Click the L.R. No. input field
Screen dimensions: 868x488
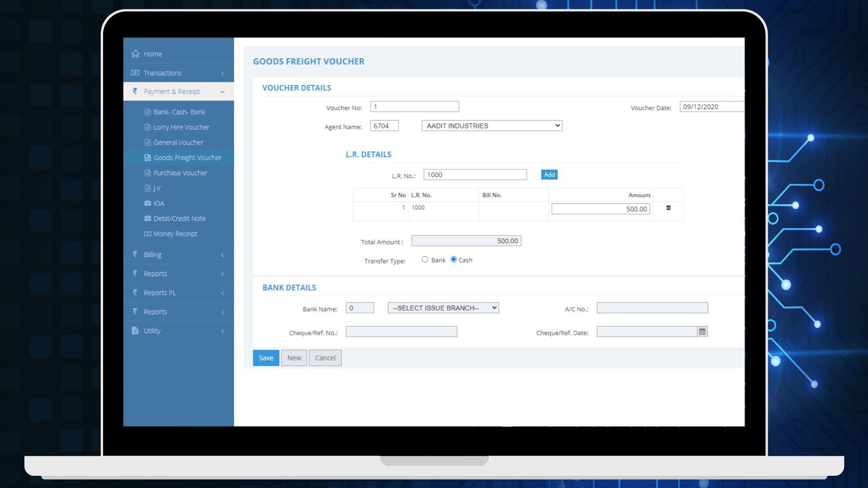click(x=475, y=175)
